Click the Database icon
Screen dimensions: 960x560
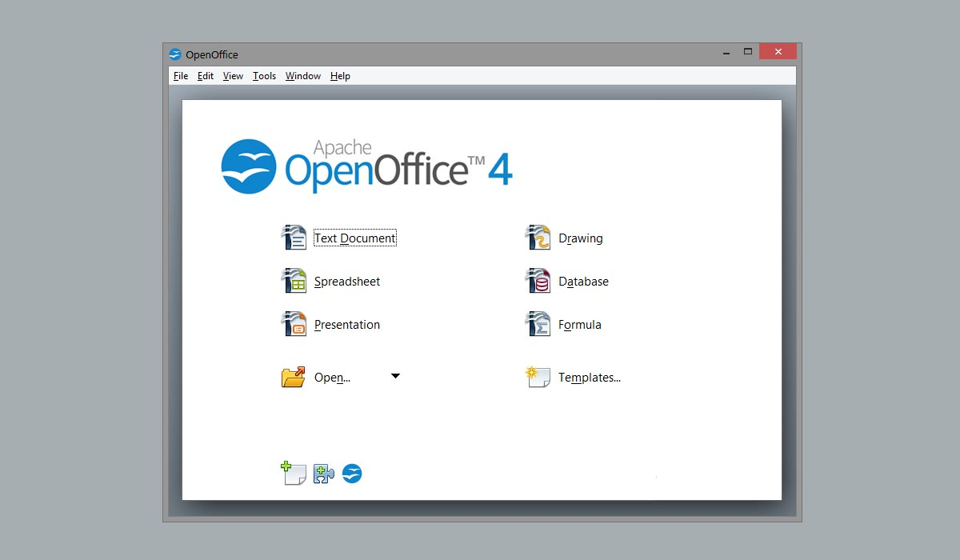[x=538, y=281]
